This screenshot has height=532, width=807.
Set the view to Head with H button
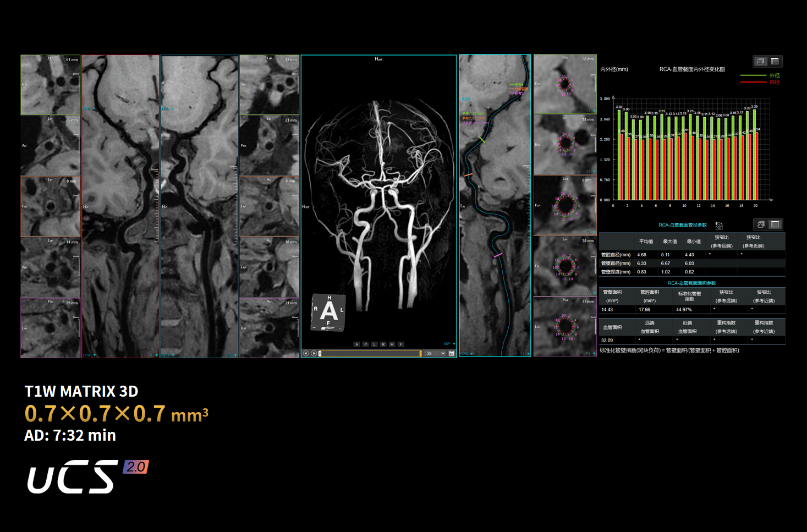(392, 344)
